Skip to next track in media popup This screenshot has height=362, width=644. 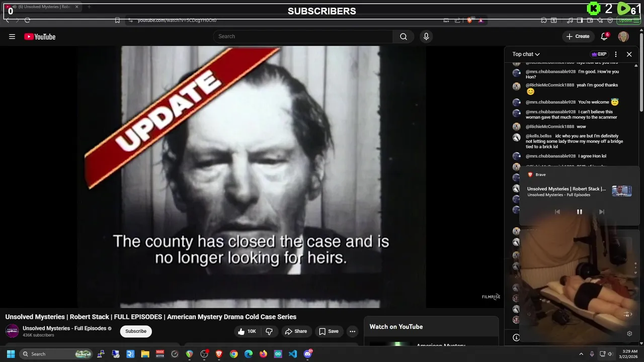point(601,212)
